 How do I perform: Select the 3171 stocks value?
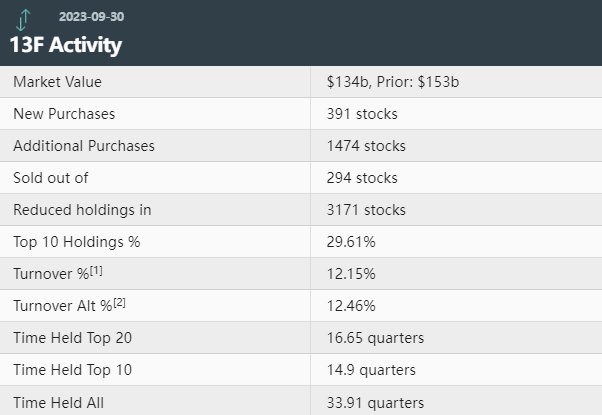pyautogui.click(x=366, y=210)
